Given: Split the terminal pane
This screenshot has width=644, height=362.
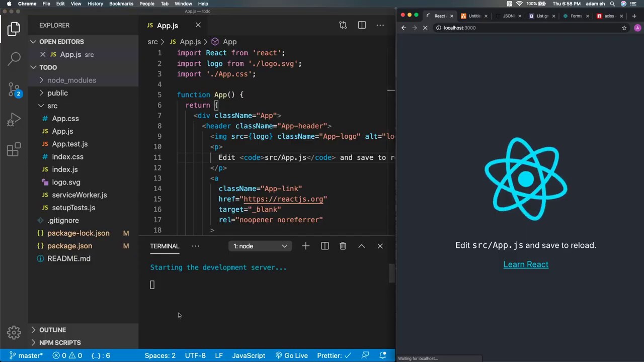Looking at the screenshot, I should 325,246.
